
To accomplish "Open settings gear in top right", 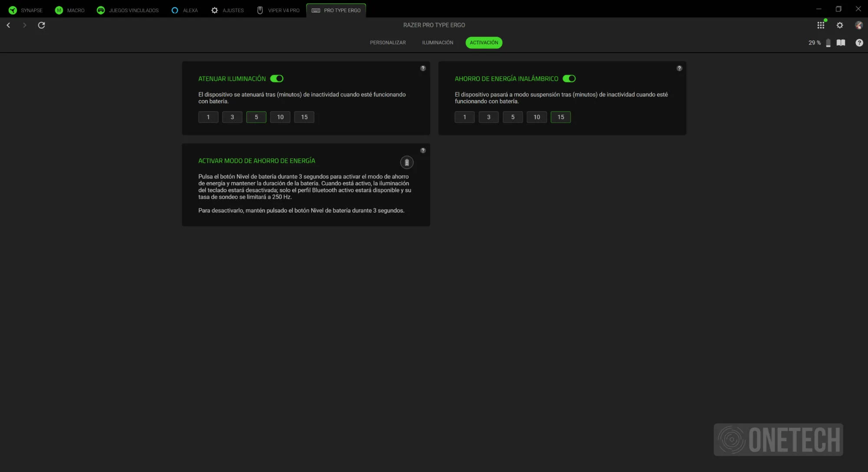I will point(840,25).
